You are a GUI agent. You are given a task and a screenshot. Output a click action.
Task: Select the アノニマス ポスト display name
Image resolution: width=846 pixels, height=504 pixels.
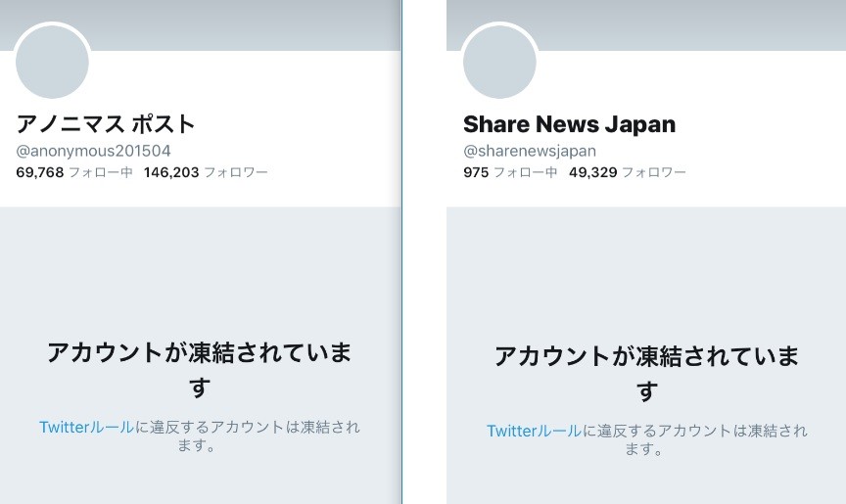coord(106,124)
